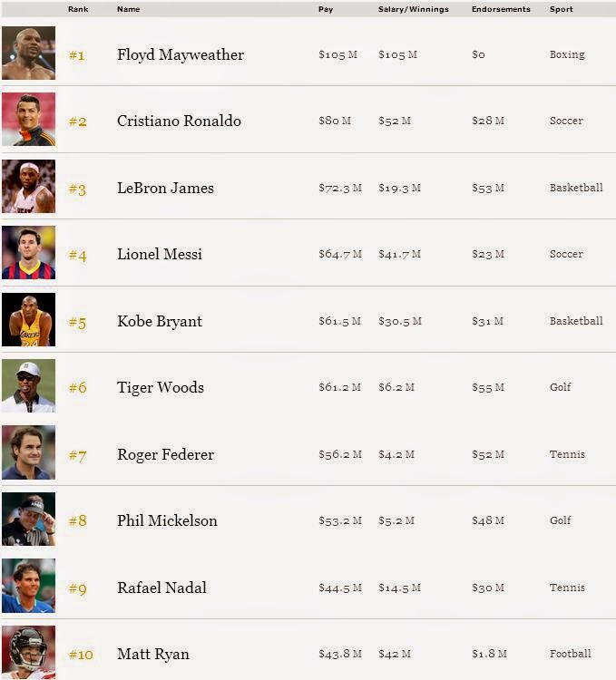Select LeBron James's photo thumbnail

point(29,187)
